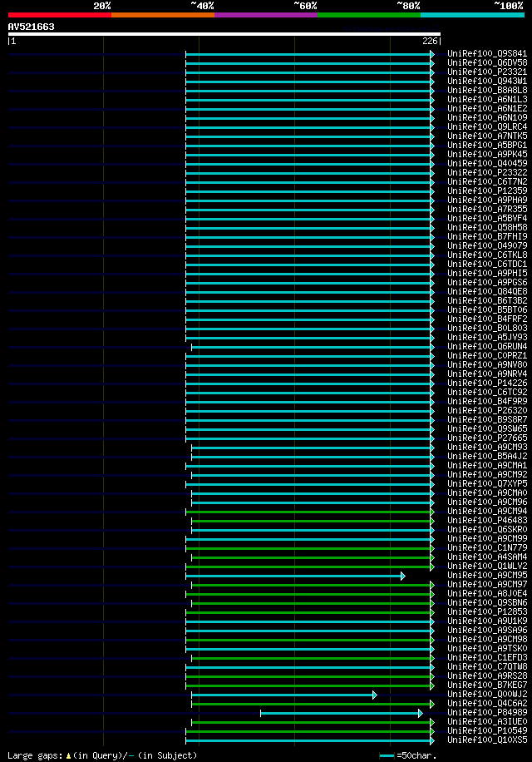Select the hit label UniRef100_Q943W1
The height and width of the screenshot is (762, 532).
point(487,82)
